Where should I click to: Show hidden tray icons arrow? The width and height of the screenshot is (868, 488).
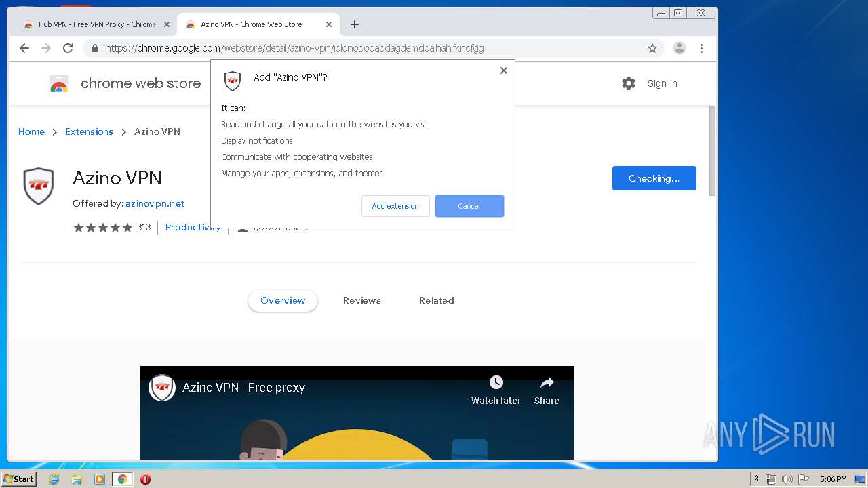756,479
